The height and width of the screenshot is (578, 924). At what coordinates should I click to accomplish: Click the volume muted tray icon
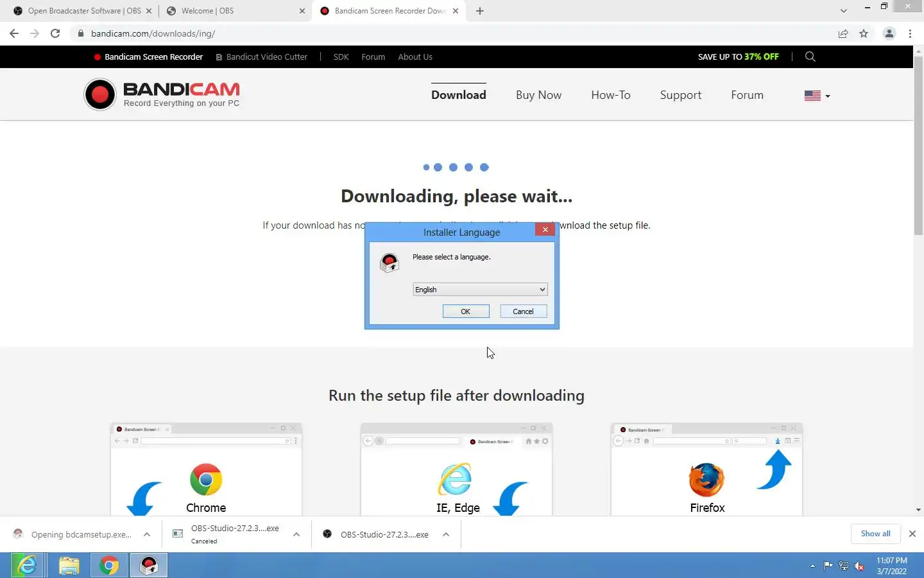859,566
